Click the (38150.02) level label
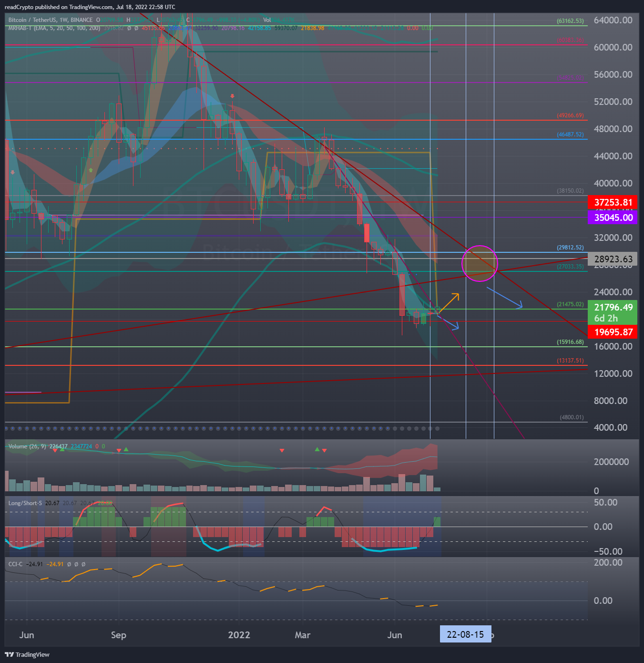Viewport: 644px width, 663px height. (570, 191)
